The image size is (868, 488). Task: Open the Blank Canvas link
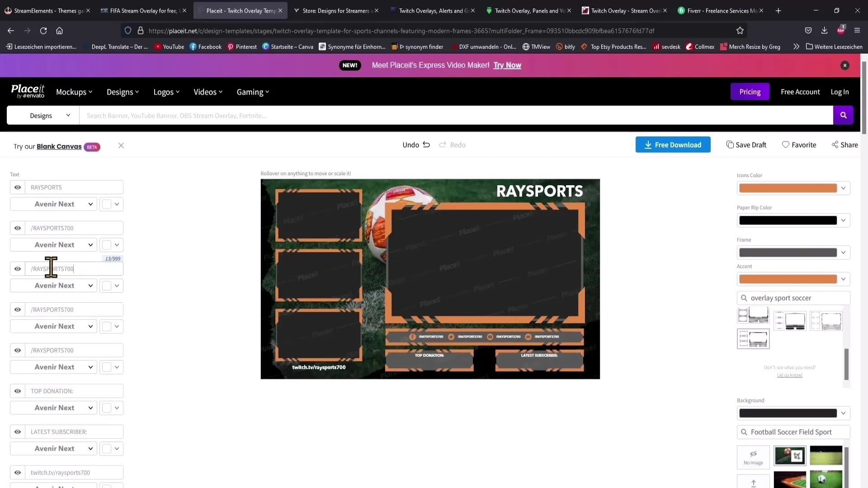point(59,146)
